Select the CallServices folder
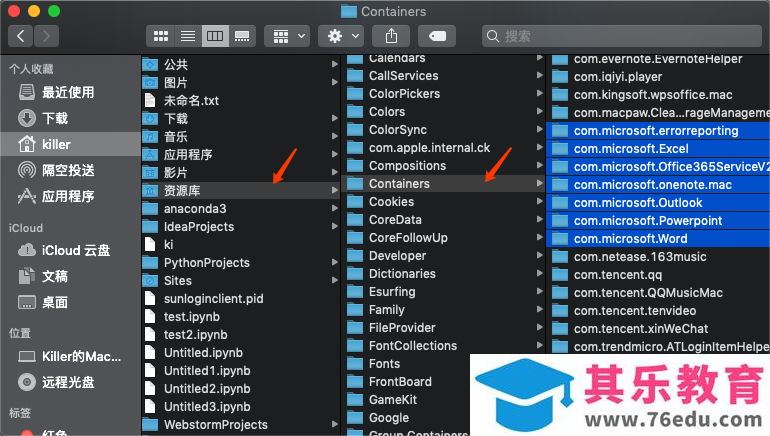 pyautogui.click(x=445, y=76)
